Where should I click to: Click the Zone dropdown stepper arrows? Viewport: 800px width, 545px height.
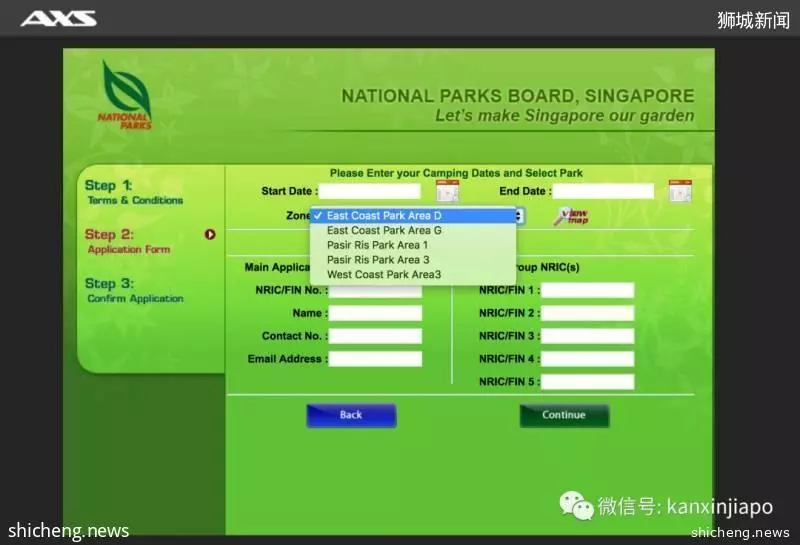pyautogui.click(x=519, y=216)
